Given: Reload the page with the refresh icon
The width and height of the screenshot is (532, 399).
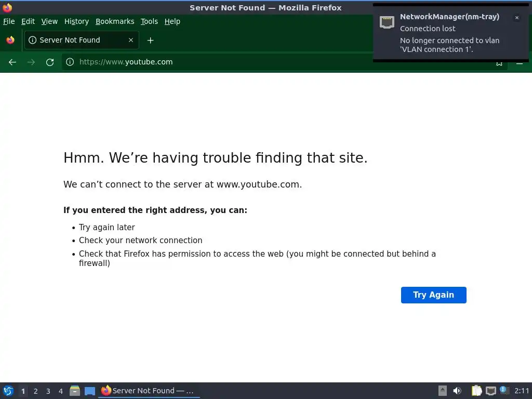Looking at the screenshot, I should coord(50,62).
